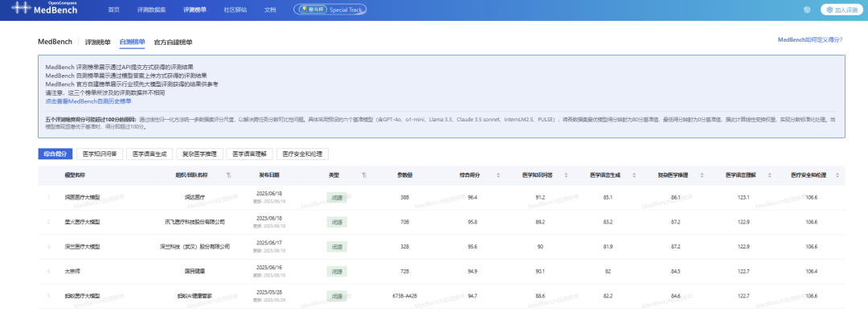Click the 闭源 tag in 大宗师 row
Image resolution: width=868 pixels, height=312 pixels.
click(337, 272)
